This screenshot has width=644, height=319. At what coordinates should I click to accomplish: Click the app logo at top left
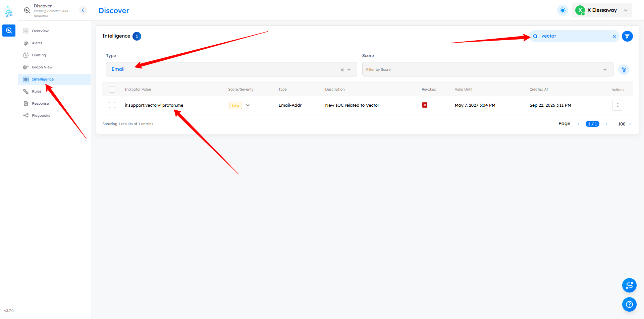coord(9,12)
